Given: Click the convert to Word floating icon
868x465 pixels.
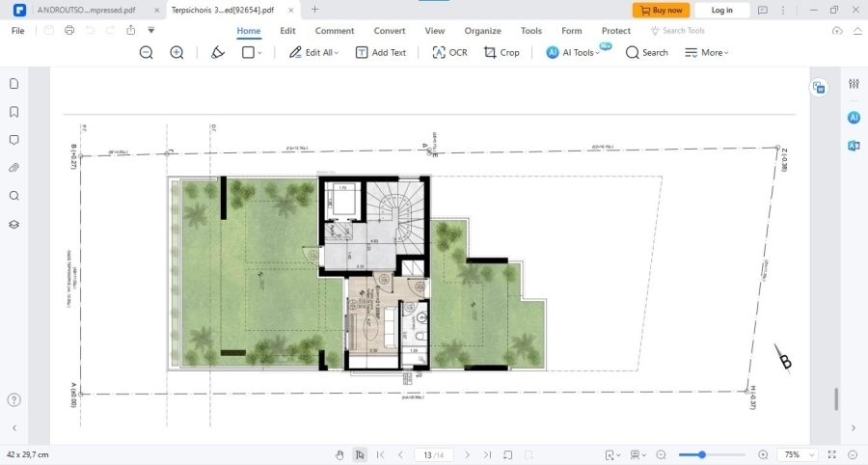Looking at the screenshot, I should click(819, 88).
